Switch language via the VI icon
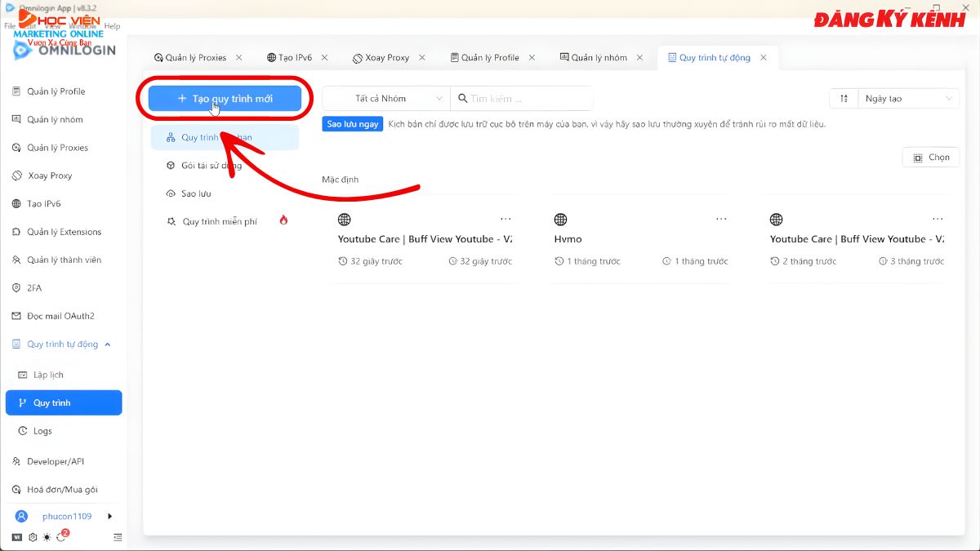The height and width of the screenshot is (551, 980). [17, 537]
